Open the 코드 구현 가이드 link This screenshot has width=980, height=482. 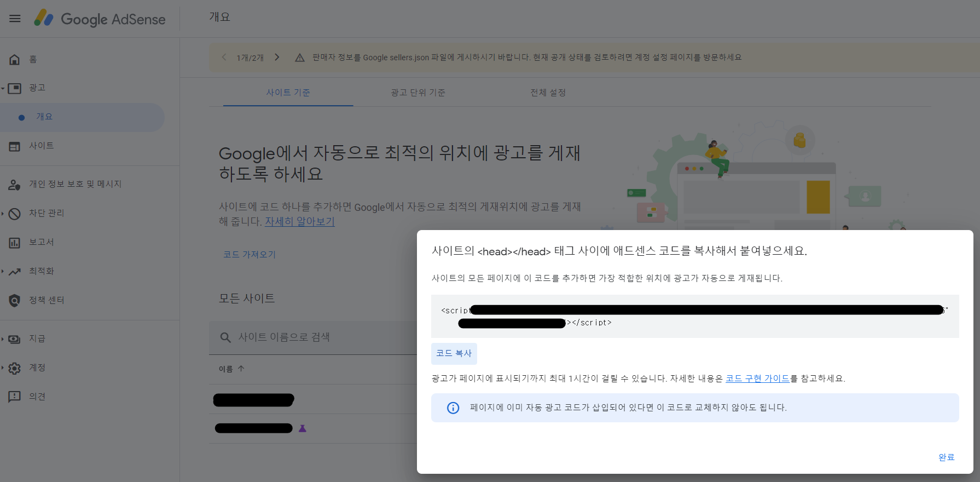pos(757,378)
